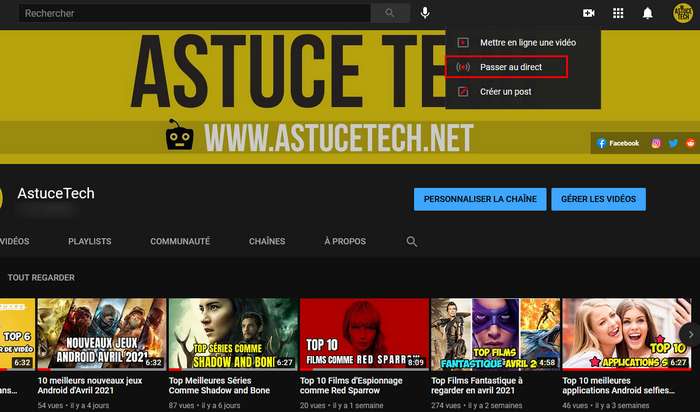This screenshot has height=412, width=700.
Task: Click the Rechercher search field
Action: (194, 13)
